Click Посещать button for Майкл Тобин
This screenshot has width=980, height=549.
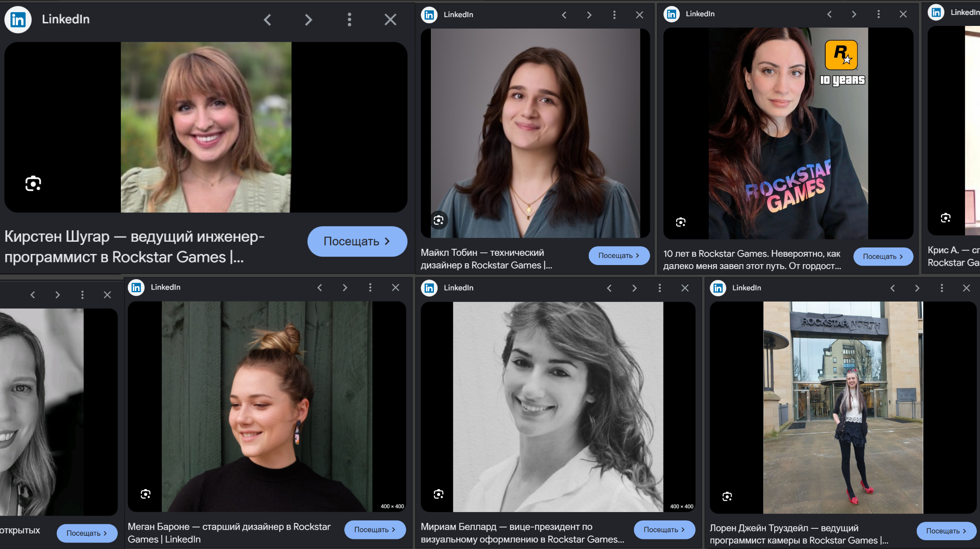(x=619, y=255)
